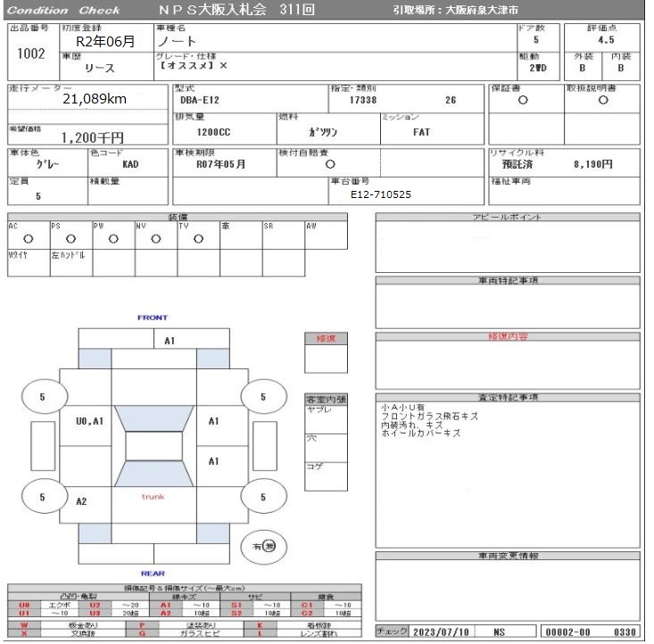Select the A2 damage mark on the car diagram
This screenshot has height=644, width=654.
[81, 501]
